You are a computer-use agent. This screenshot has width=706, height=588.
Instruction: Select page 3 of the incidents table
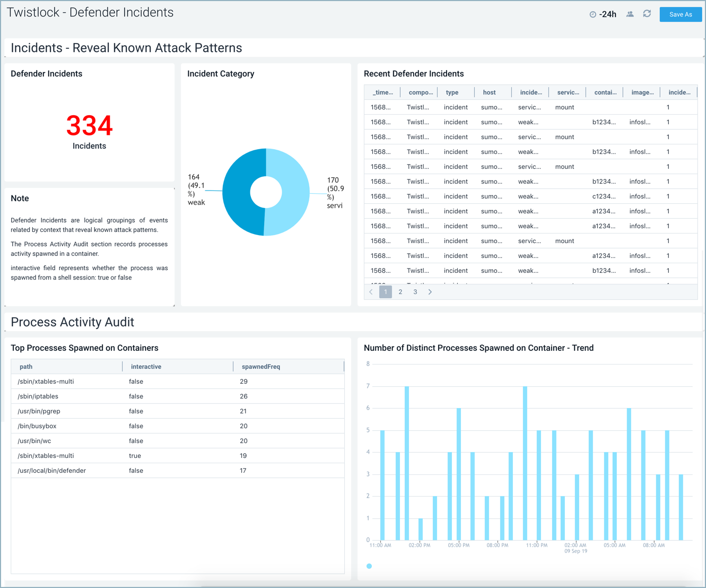click(415, 291)
